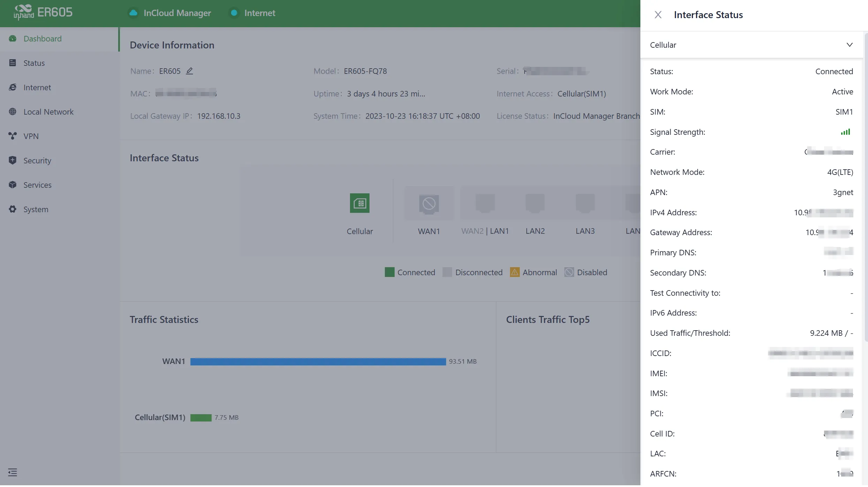Click Local Gateway IP 192.168.10.3
This screenshot has height=487, width=868.
[x=219, y=116]
